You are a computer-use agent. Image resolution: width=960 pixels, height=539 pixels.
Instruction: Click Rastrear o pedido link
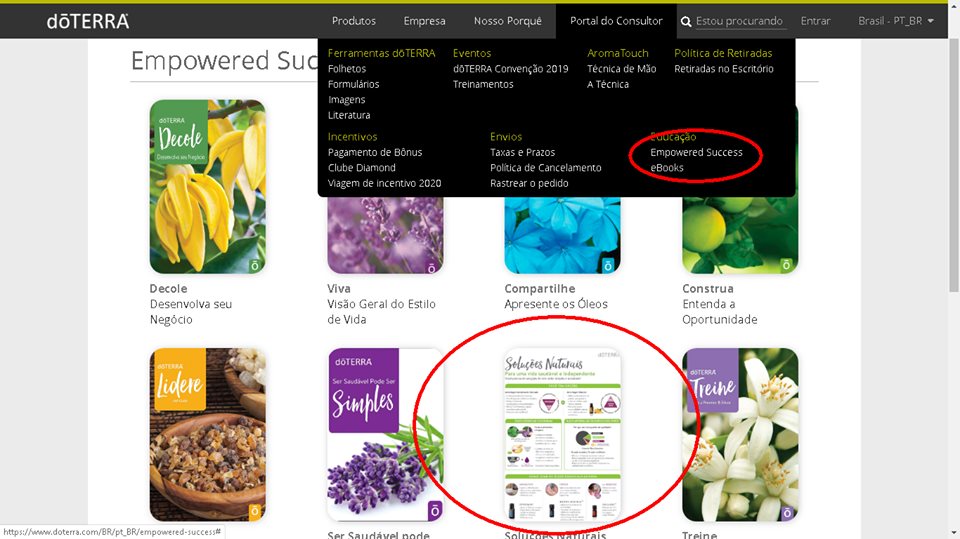[x=529, y=183]
